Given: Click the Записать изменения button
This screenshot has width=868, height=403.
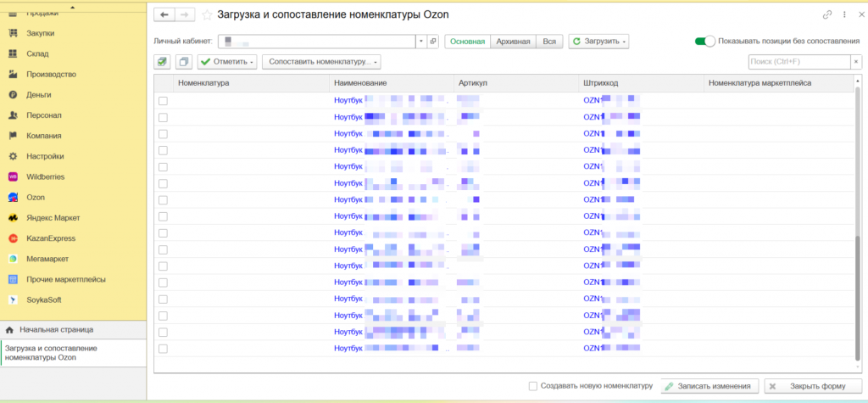Looking at the screenshot, I should (709, 386).
